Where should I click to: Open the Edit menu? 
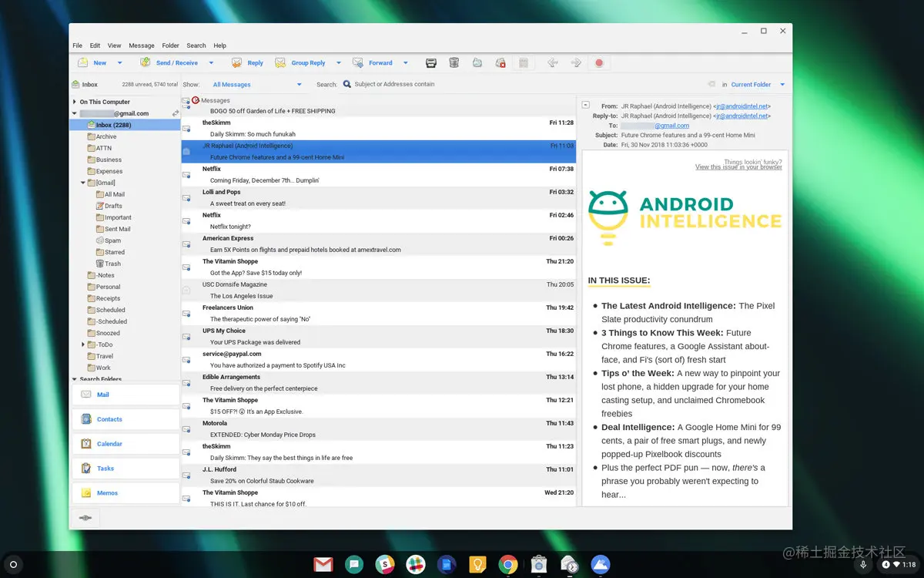tap(95, 45)
